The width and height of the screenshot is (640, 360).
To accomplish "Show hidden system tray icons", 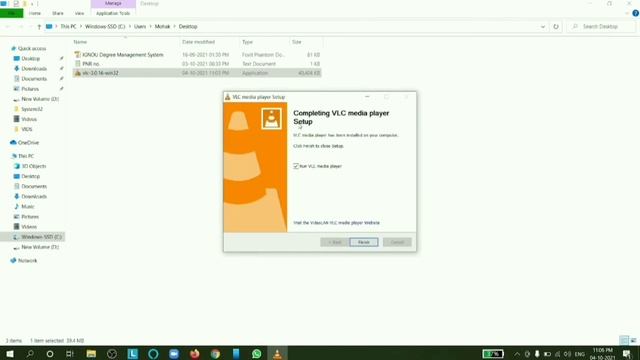I will [517, 354].
